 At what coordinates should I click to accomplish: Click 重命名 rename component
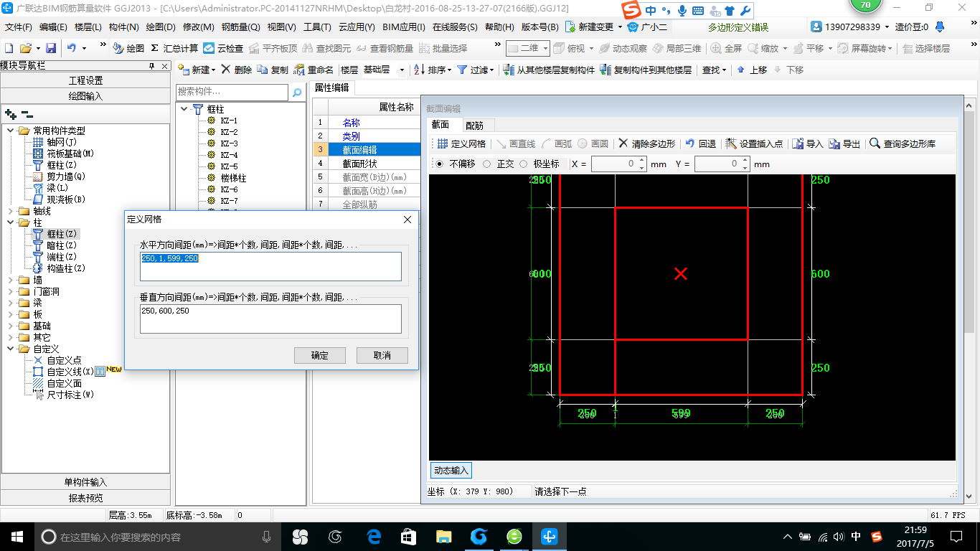click(x=314, y=70)
